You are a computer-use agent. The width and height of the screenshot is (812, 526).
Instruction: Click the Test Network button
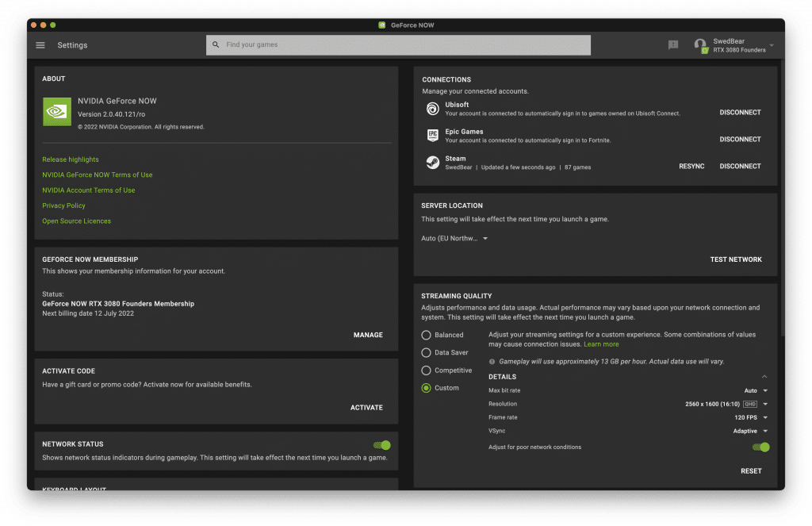click(x=736, y=259)
